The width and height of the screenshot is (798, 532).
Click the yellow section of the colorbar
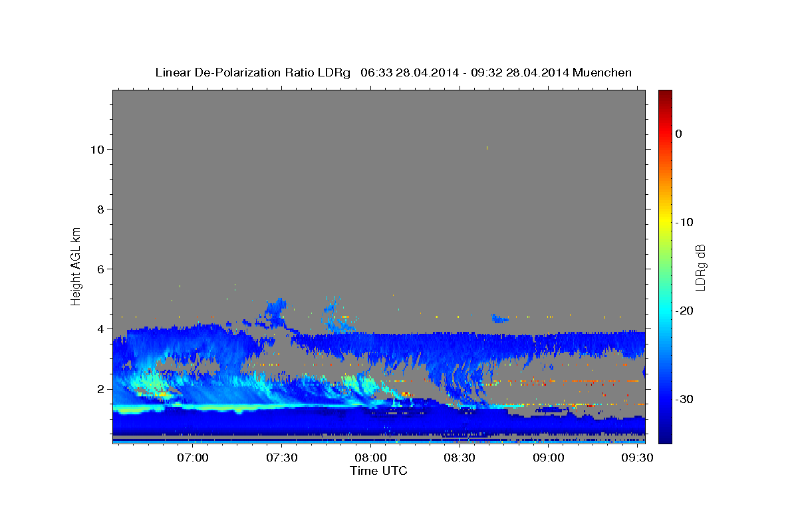tap(665, 221)
